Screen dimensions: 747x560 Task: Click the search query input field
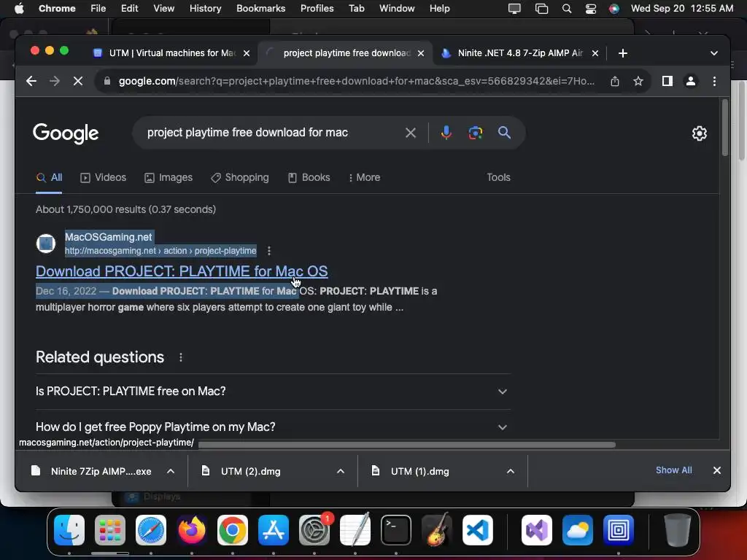[271, 133]
